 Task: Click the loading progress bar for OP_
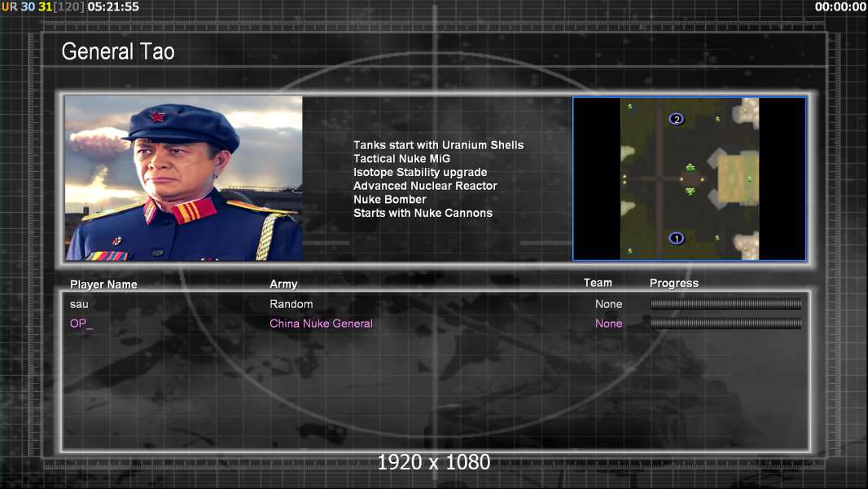pos(726,324)
